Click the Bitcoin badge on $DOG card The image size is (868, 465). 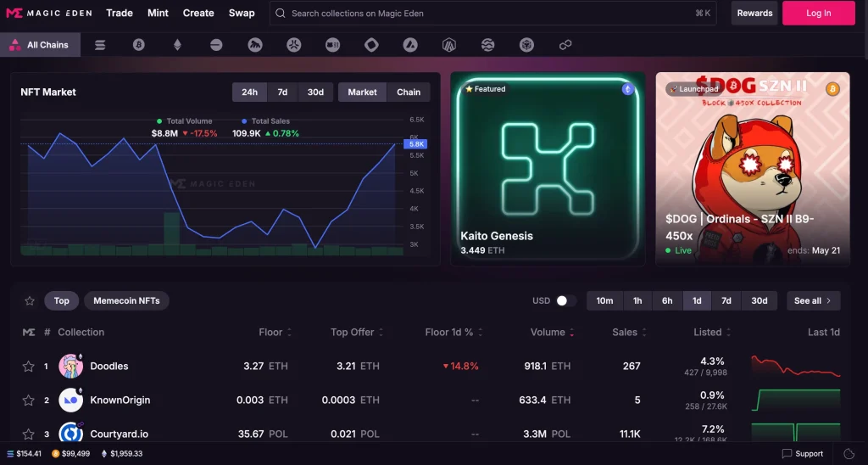[x=832, y=89]
